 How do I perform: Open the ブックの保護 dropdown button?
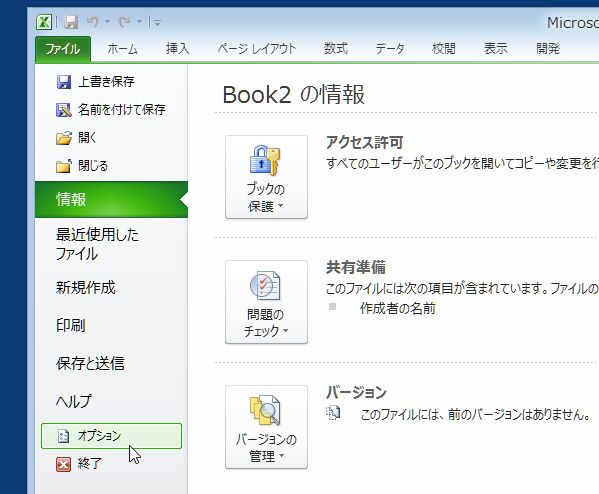click(x=266, y=177)
